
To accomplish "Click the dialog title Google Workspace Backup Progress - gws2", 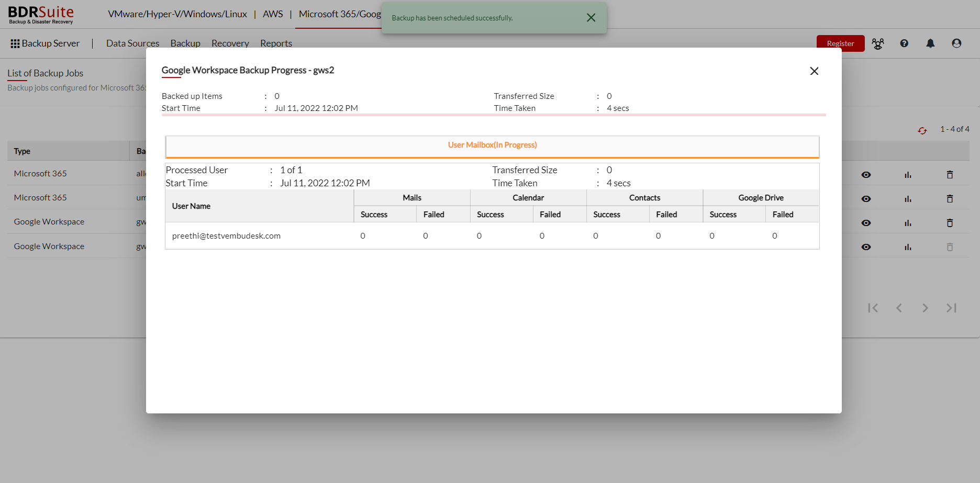I will [x=248, y=70].
